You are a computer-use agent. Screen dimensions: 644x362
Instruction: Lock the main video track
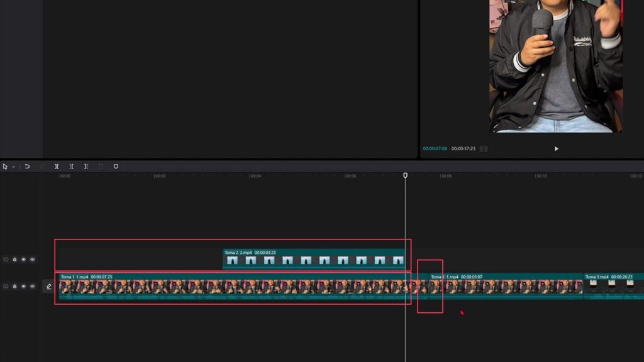pyautogui.click(x=15, y=286)
